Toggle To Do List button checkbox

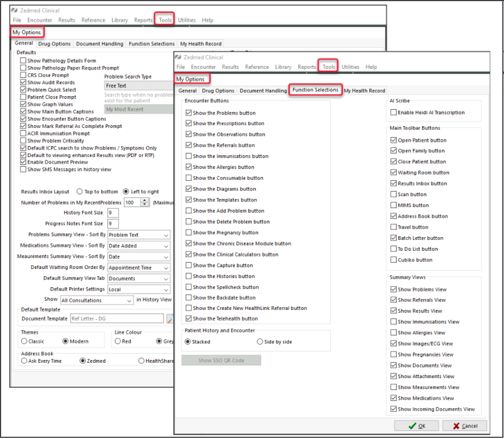(393, 249)
